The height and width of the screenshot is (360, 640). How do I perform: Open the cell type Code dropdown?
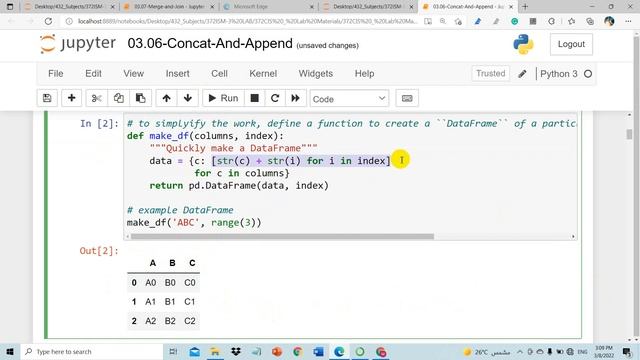(x=349, y=99)
